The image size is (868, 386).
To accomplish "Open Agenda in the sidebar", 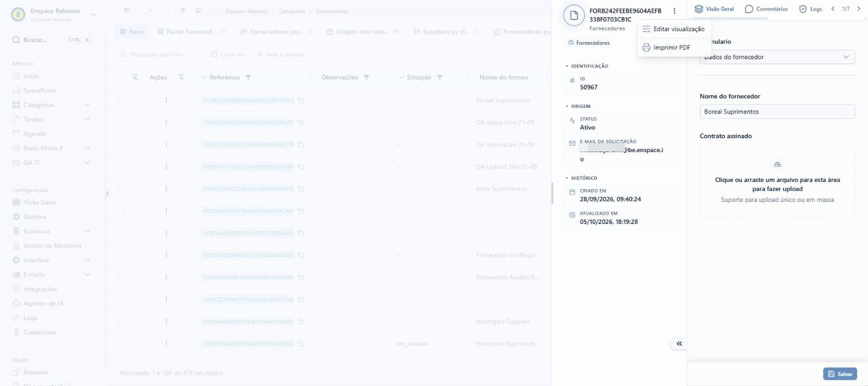I will pyautogui.click(x=34, y=133).
